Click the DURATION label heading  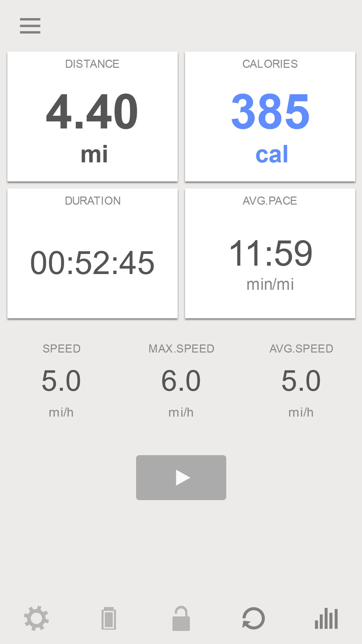click(93, 201)
